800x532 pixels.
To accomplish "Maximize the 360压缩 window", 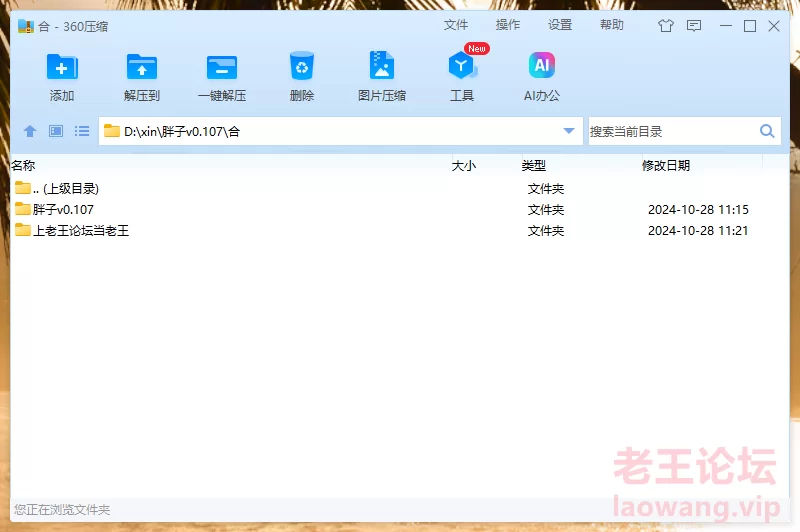I will pyautogui.click(x=750, y=26).
